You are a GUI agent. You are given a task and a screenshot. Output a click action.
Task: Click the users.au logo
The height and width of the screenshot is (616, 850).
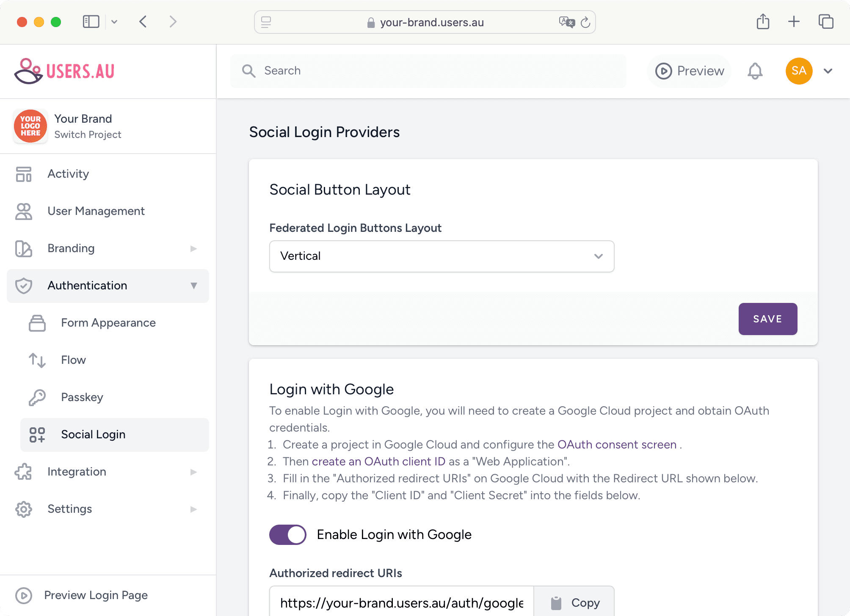click(64, 71)
